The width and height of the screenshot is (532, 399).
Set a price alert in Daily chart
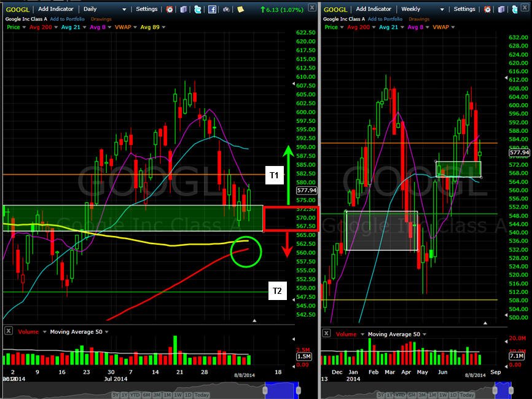170,9
